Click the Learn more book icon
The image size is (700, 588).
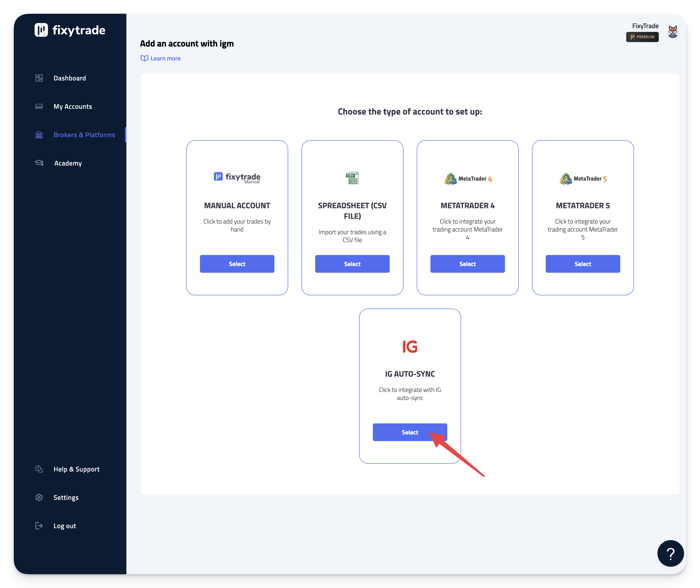[x=144, y=58]
